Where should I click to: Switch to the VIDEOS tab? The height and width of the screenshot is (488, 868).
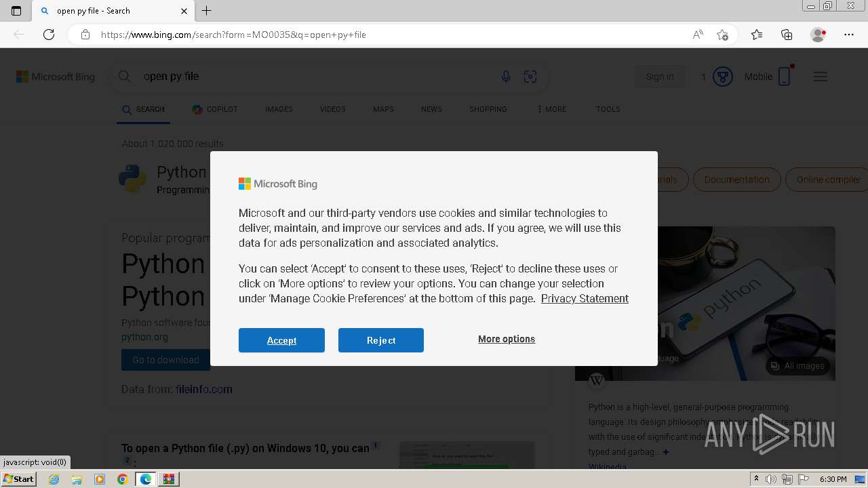[332, 109]
